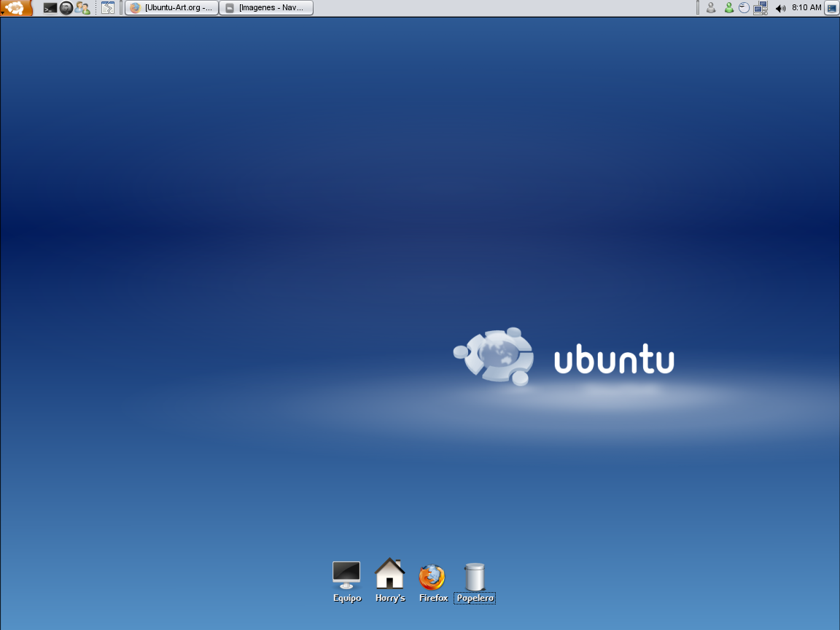Click the Firefox label under the icon
The height and width of the screenshot is (630, 840).
(433, 598)
